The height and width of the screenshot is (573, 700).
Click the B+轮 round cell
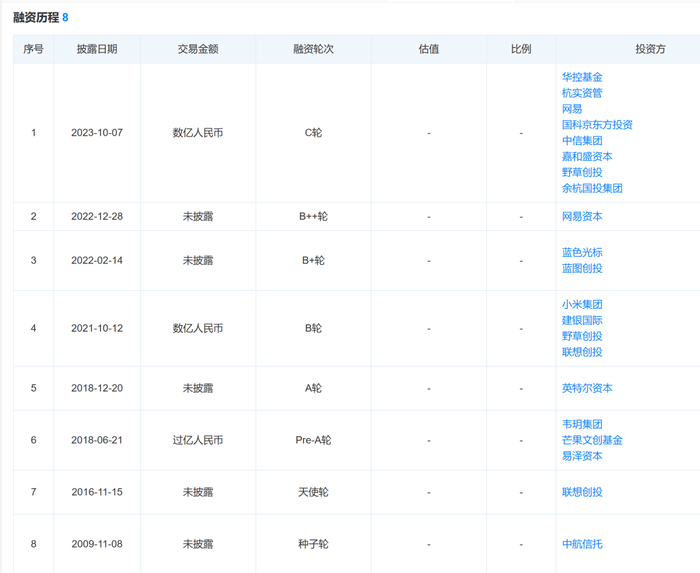coord(313,261)
